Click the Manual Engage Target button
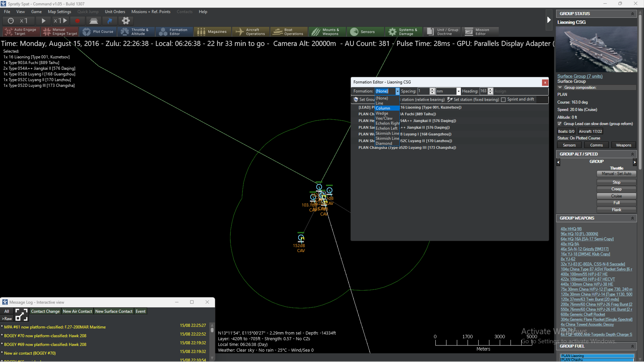Screen dimensions: 644x362 (60, 32)
